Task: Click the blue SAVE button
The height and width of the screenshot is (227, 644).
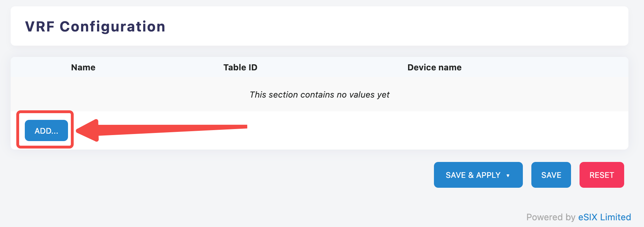Action: pos(551,175)
